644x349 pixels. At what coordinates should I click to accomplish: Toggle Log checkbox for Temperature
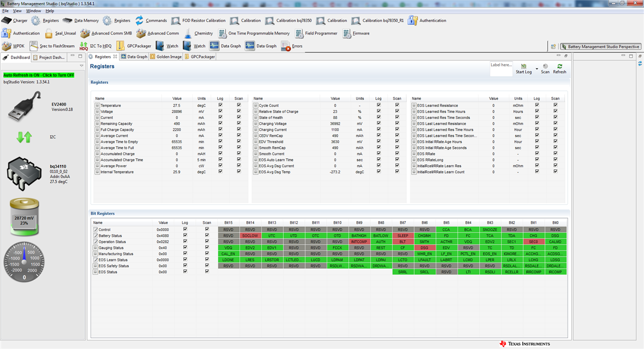point(220,105)
